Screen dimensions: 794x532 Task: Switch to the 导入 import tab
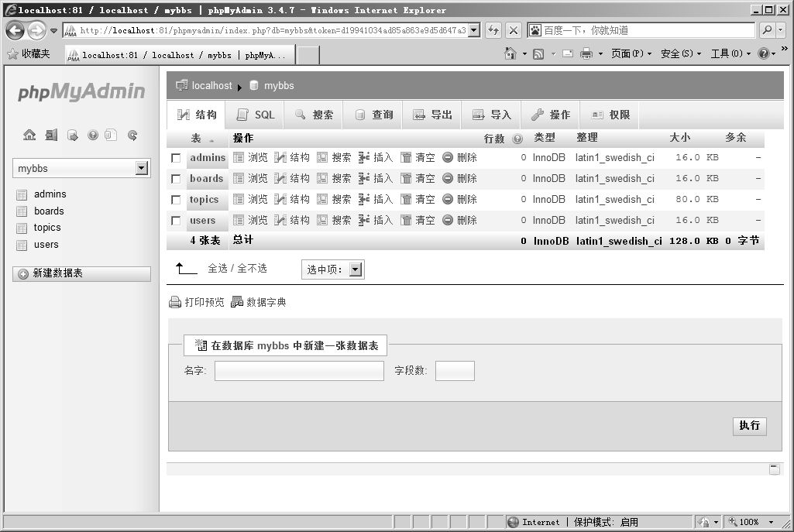[491, 115]
